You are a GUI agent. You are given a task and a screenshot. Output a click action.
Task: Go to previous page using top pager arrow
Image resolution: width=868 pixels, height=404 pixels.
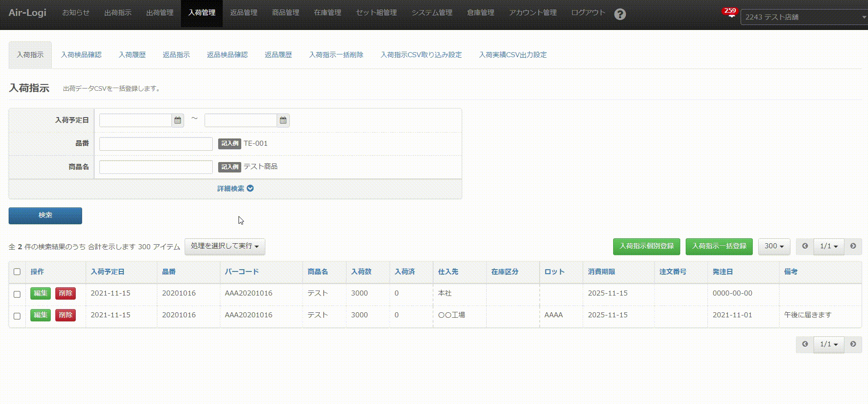coord(805,246)
